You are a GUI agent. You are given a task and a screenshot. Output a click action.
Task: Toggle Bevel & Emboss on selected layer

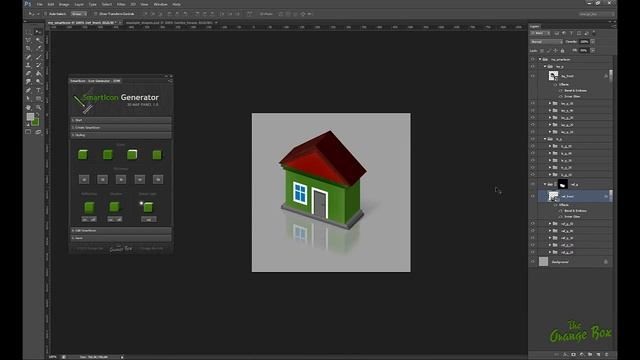[x=560, y=211]
